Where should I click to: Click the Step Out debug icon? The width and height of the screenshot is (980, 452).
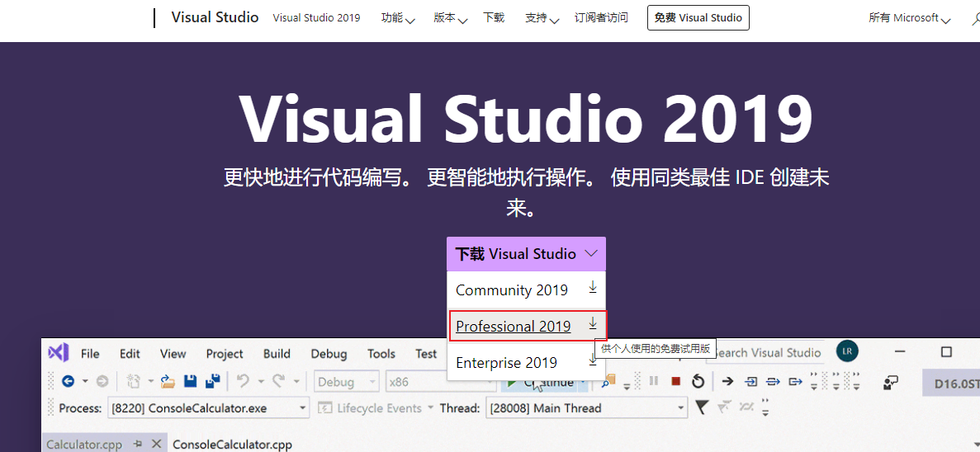795,381
